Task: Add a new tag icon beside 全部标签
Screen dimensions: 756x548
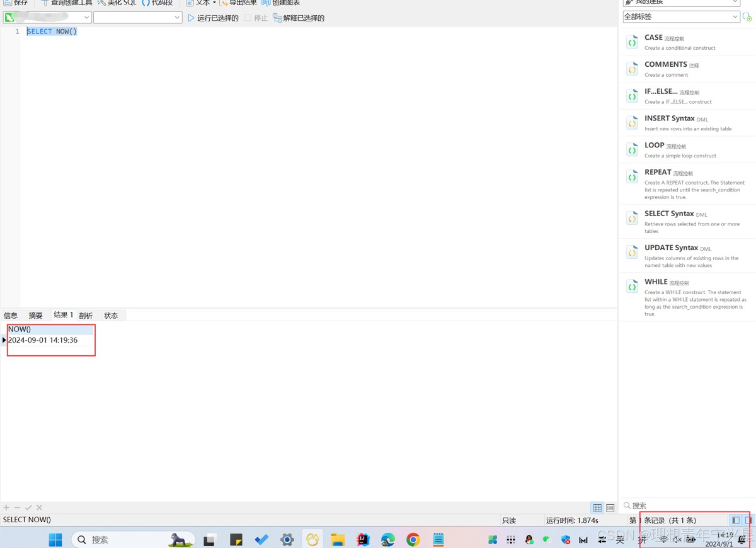Action: 748,17
